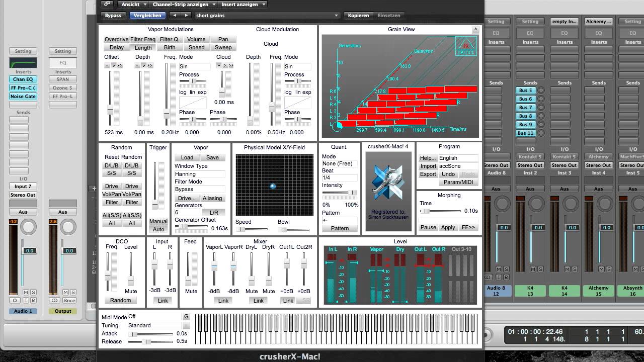Go to next preset with right arrow
644x362 pixels.
tap(187, 15)
